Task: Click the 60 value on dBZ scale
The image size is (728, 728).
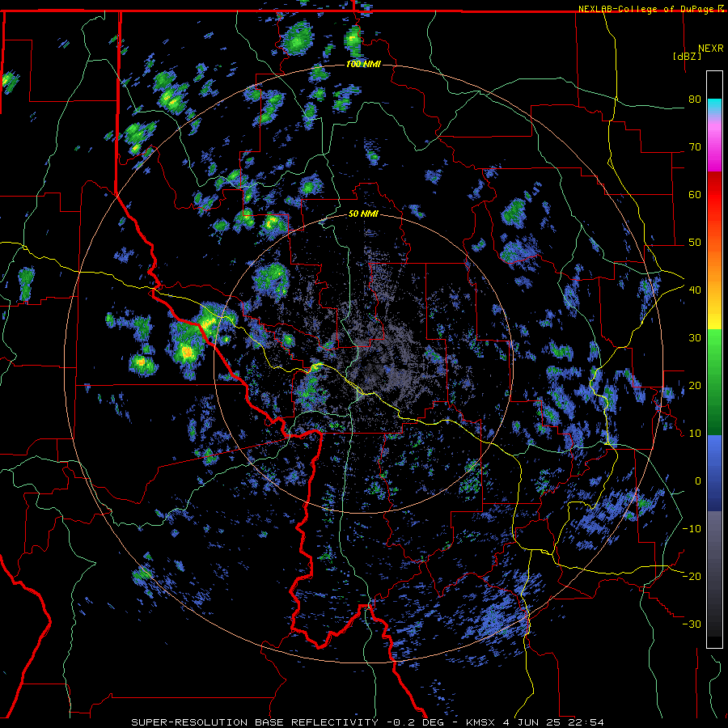Action: coord(695,194)
